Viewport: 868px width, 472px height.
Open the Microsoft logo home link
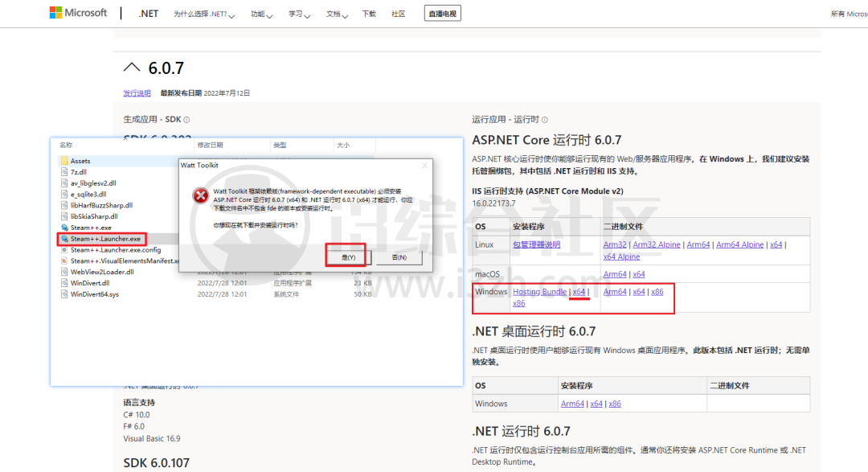(78, 13)
